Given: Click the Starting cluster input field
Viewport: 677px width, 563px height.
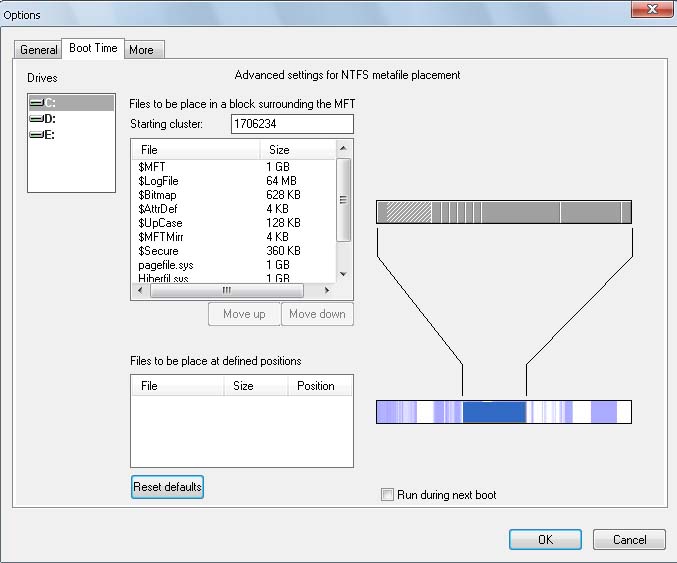Looking at the screenshot, I should pyautogui.click(x=292, y=124).
